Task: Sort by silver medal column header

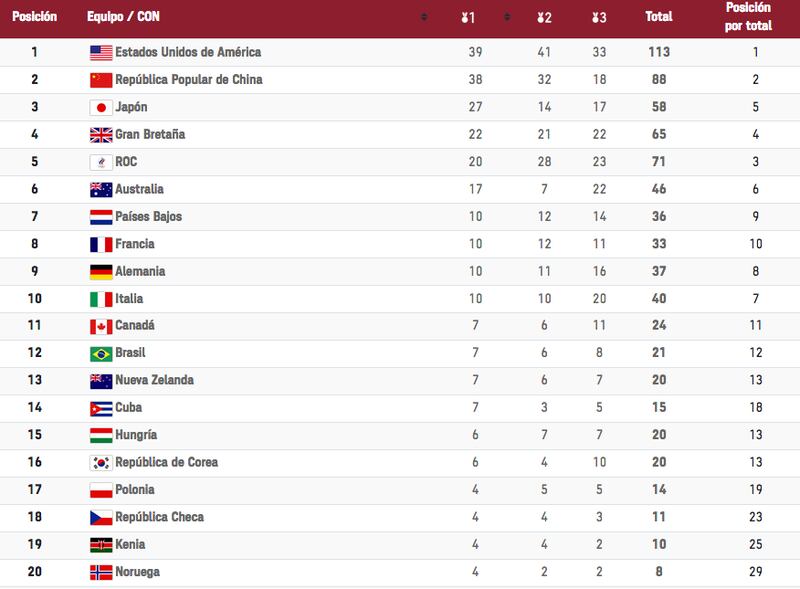Action: click(x=544, y=18)
